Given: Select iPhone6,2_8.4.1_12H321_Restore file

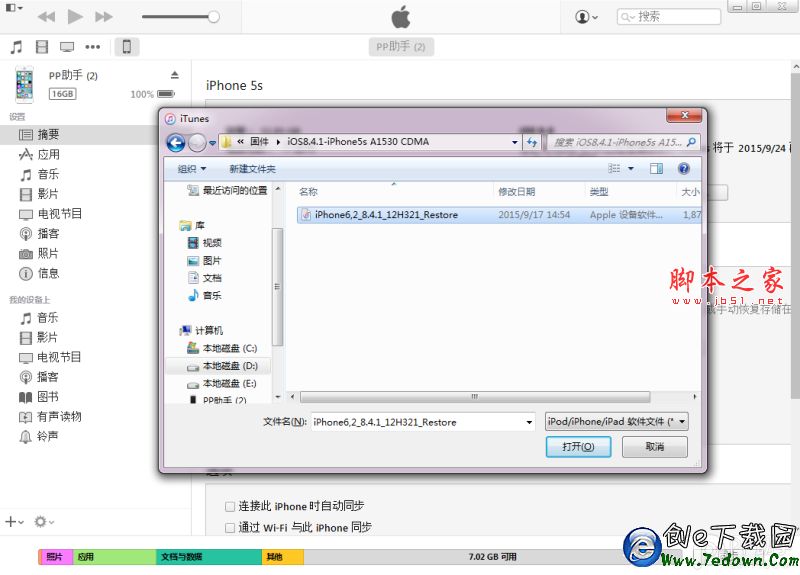Looking at the screenshot, I should pos(499,215).
